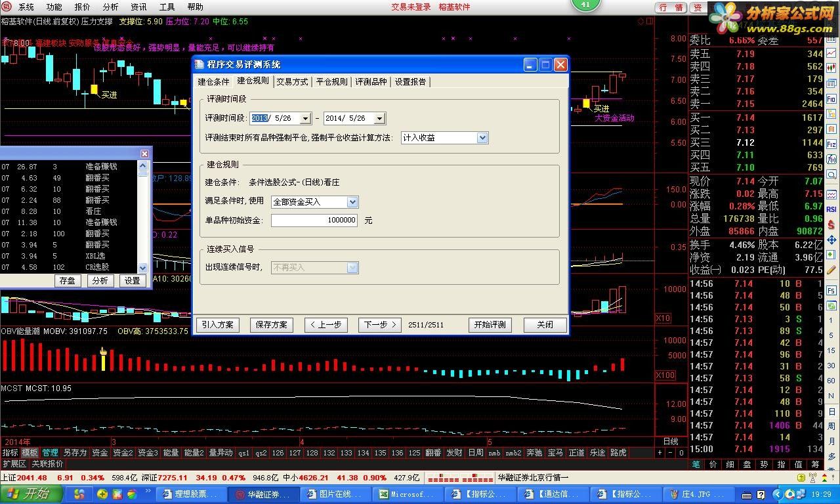840x504 pixels.
Task: Click the green arrow export icon
Action: (x=831, y=255)
